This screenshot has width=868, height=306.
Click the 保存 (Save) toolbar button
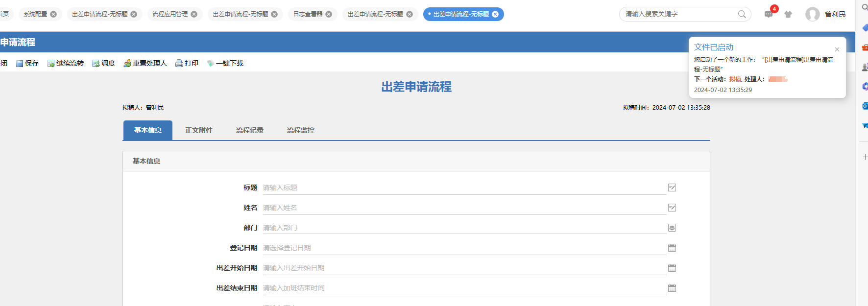[x=27, y=63]
